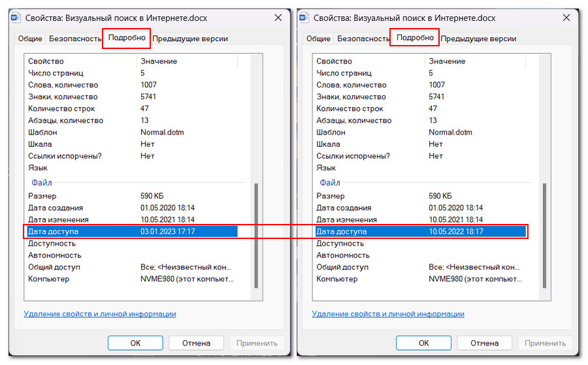Image resolution: width=588 pixels, height=365 pixels.
Task: Select Ссылки испорчены? row in left dialog
Action: tap(131, 156)
